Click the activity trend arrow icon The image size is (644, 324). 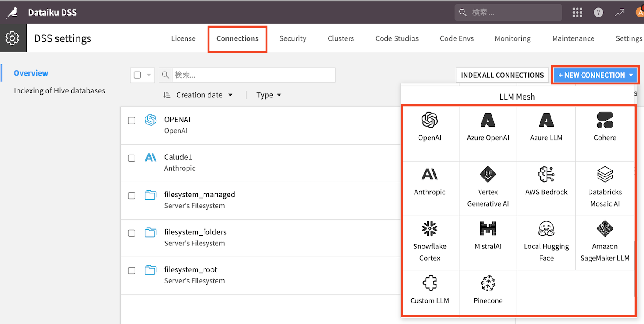click(620, 13)
